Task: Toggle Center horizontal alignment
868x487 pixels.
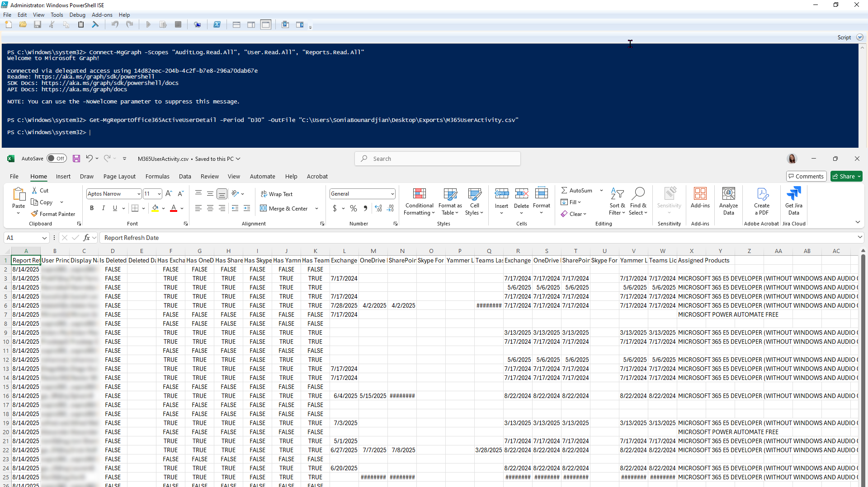Action: [210, 208]
